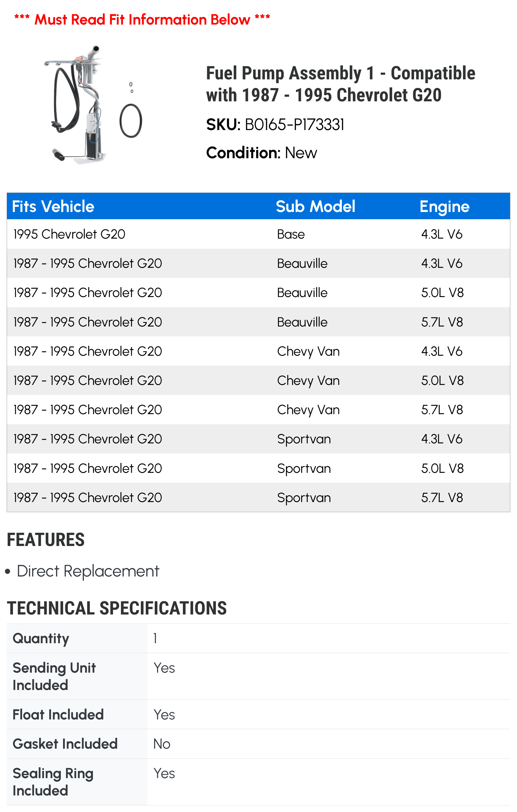
Task: Click the Direct Replacement bullet item
Action: 88,571
